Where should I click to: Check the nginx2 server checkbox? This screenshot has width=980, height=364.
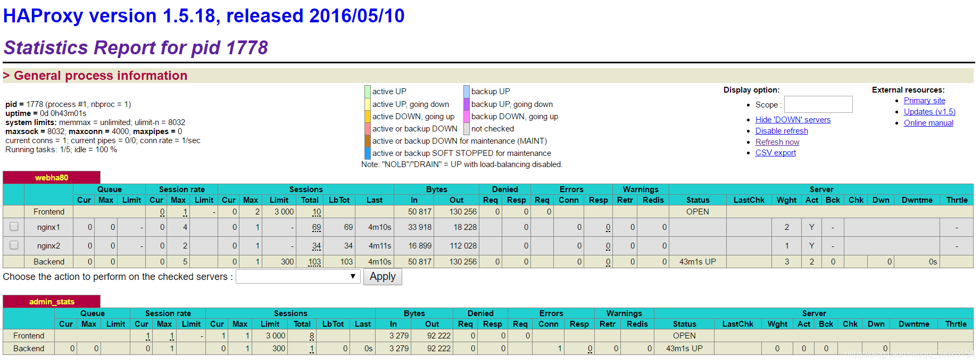[x=14, y=245]
